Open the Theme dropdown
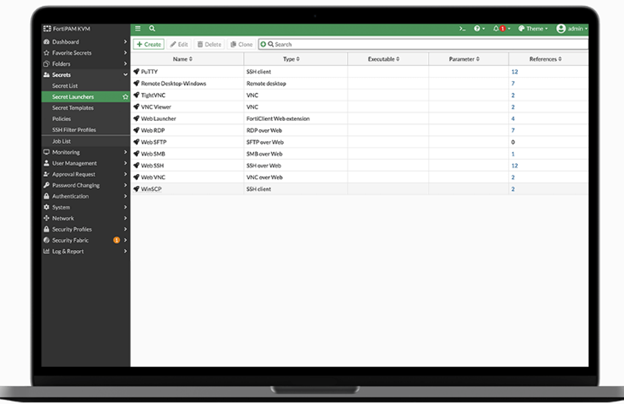Viewport: 624px width, 404px height. point(533,29)
